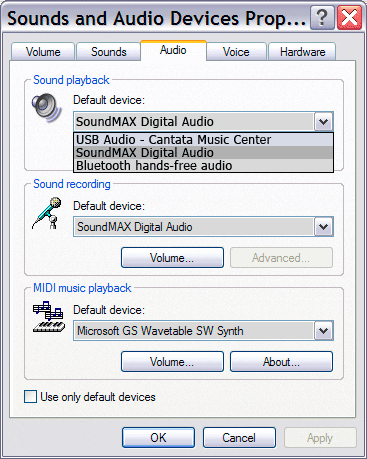Confirm settings with the OK button

(158, 438)
